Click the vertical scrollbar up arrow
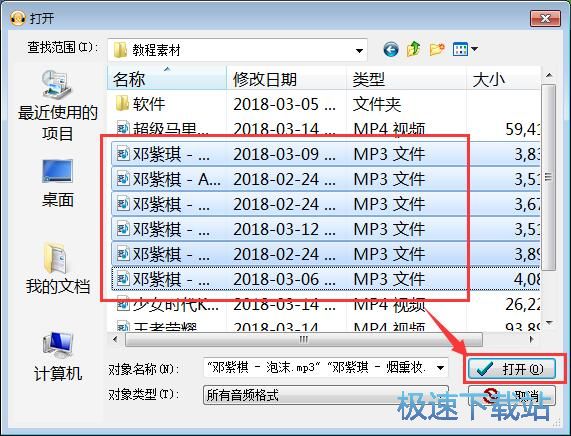 pos(549,75)
